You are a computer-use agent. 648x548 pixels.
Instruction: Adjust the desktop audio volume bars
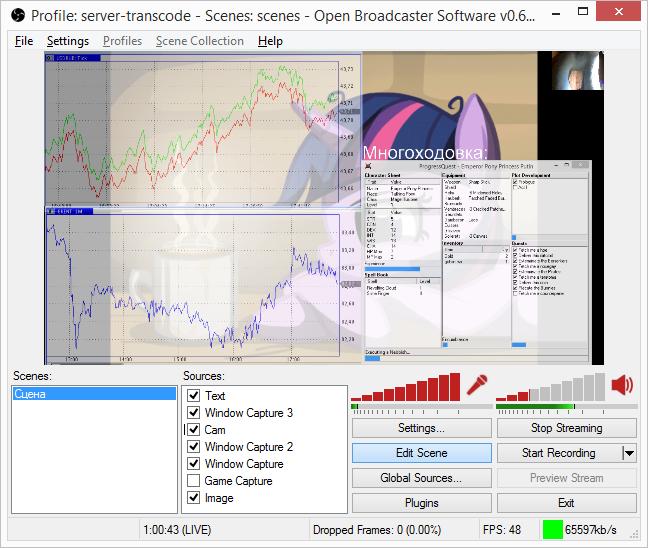[550, 387]
